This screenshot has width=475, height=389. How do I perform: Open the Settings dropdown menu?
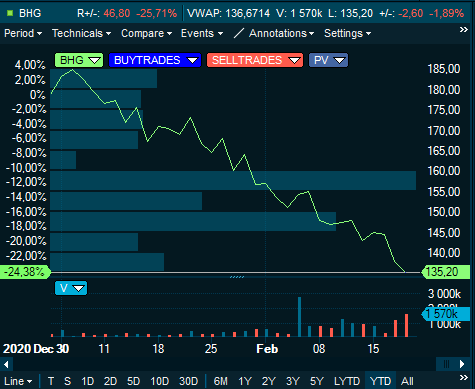(347, 33)
